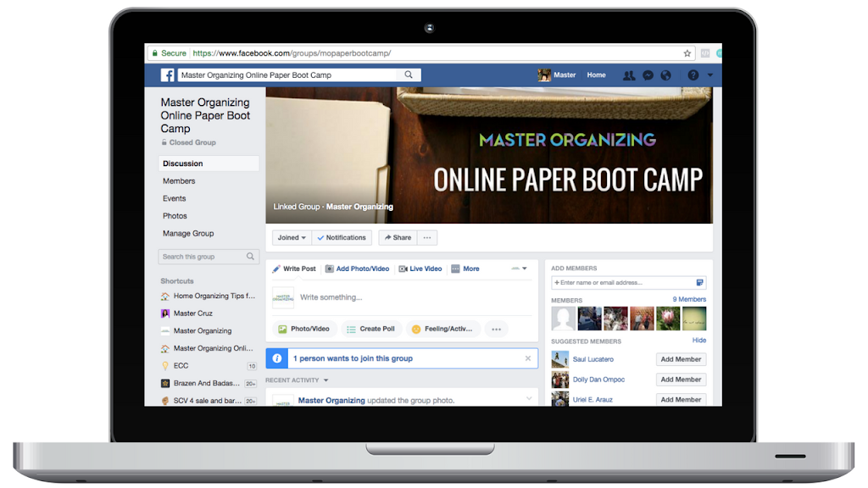Open the Members section
The width and height of the screenshot is (868, 488).
tap(179, 181)
